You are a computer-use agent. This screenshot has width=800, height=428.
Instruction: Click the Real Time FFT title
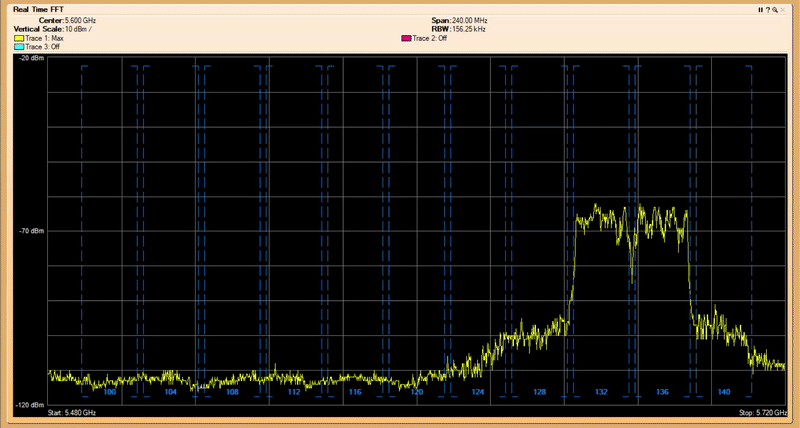click(x=38, y=10)
